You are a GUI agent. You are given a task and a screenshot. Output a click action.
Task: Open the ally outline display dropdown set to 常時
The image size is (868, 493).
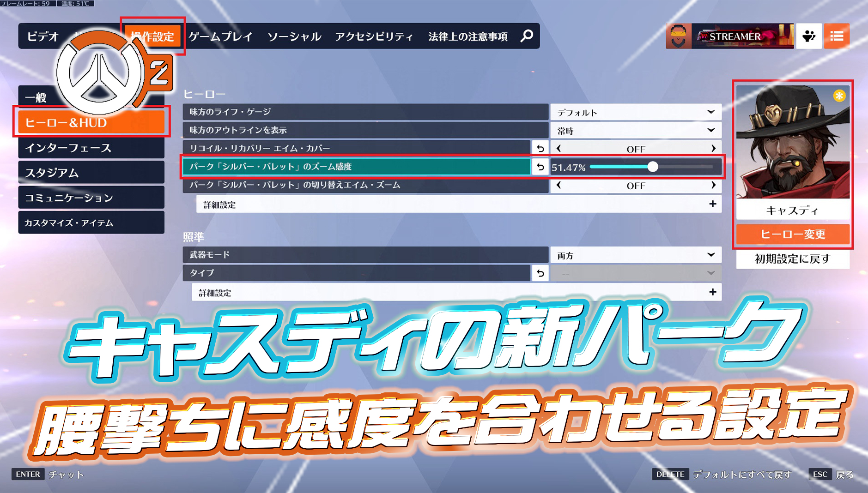636,130
